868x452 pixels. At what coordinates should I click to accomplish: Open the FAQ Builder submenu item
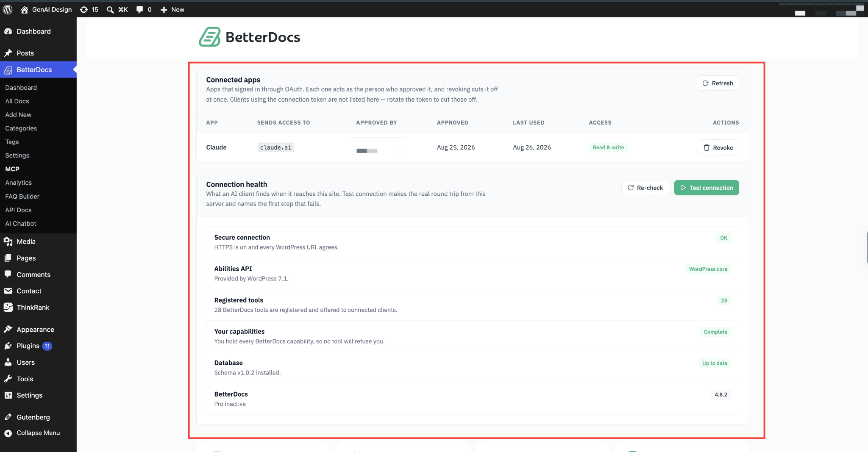[22, 197]
